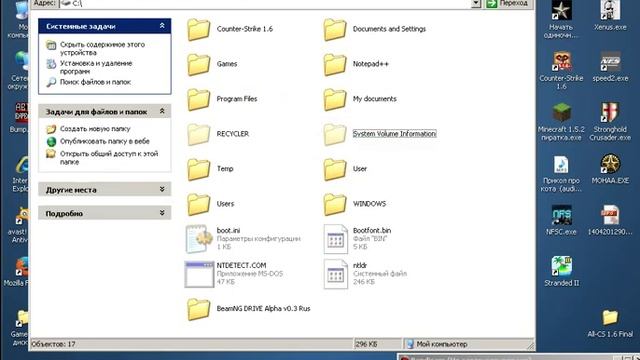
Task: Select MOHAA.EXE desktop icon
Action: pos(610,164)
